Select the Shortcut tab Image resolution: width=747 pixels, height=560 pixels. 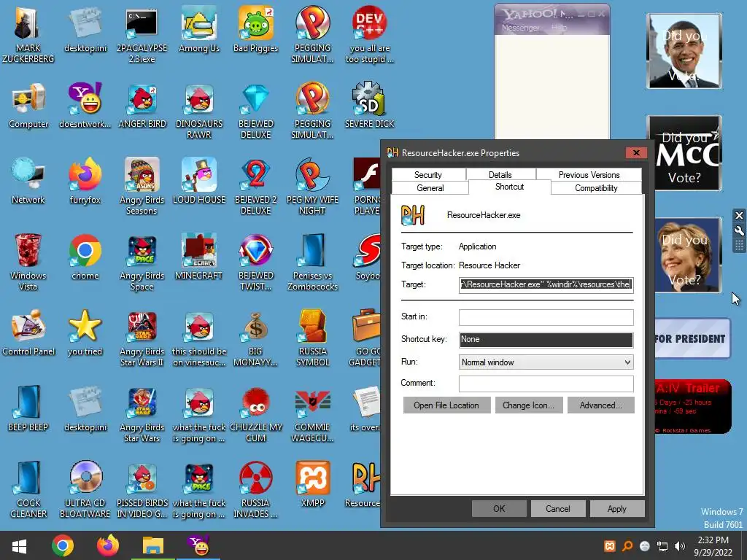tap(510, 187)
